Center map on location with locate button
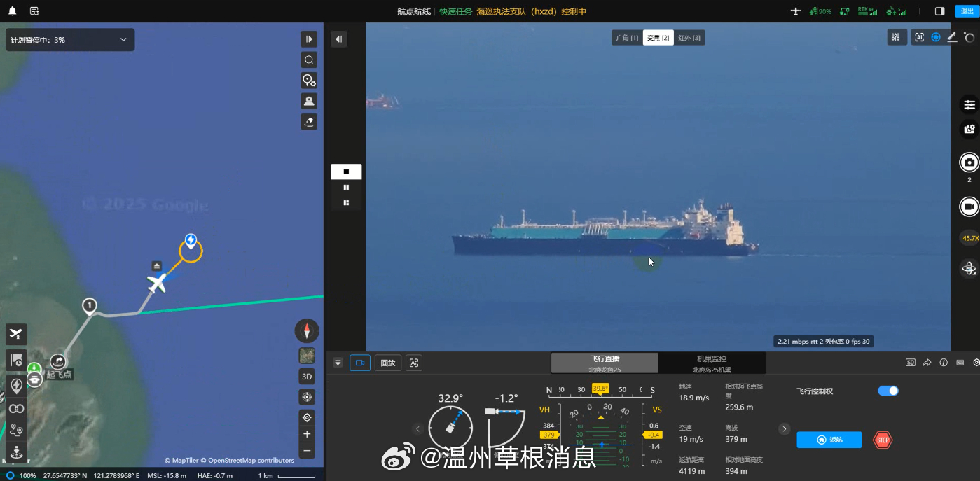The image size is (980, 481). point(307,418)
